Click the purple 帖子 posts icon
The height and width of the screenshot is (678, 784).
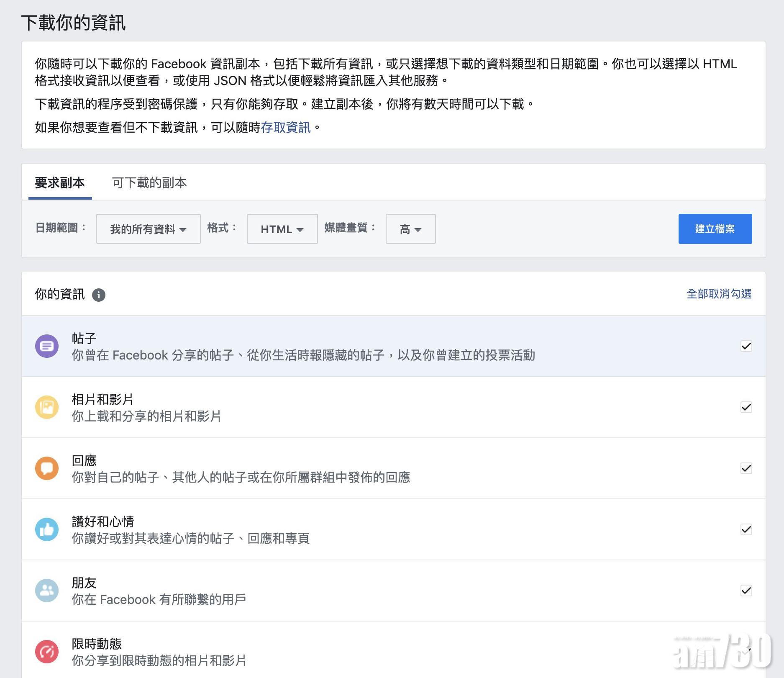pos(47,346)
